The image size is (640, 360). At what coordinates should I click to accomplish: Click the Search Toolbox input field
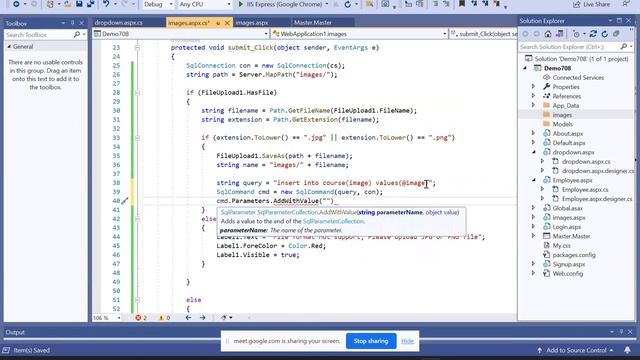[x=39, y=35]
